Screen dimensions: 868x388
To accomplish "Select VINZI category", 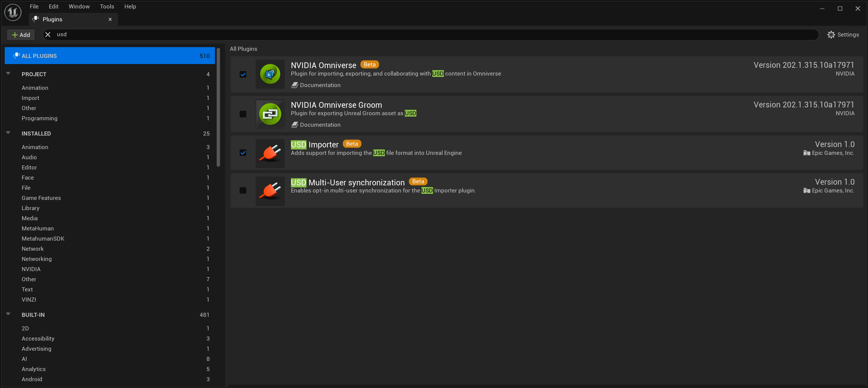I will (x=110, y=300).
